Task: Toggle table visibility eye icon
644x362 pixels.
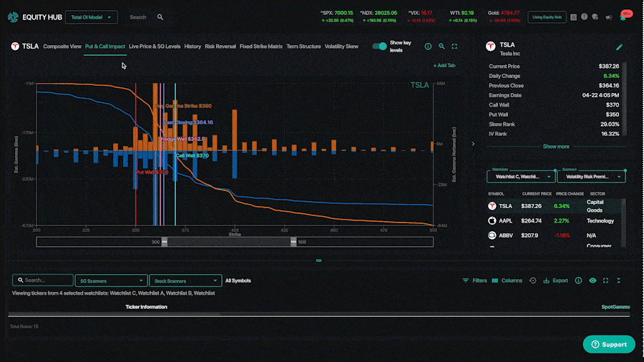Action: (592, 280)
